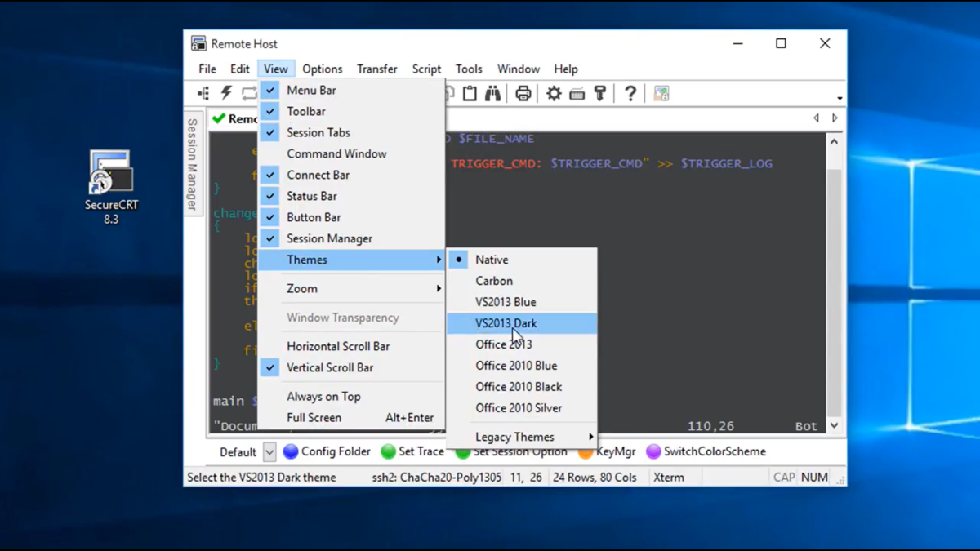Click the Set Session Option button

click(511, 451)
